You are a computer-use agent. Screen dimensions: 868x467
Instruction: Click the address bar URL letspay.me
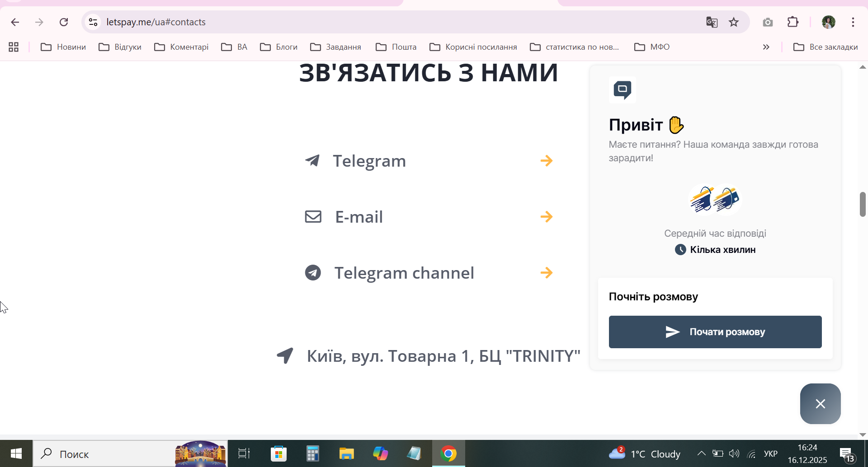pos(156,22)
